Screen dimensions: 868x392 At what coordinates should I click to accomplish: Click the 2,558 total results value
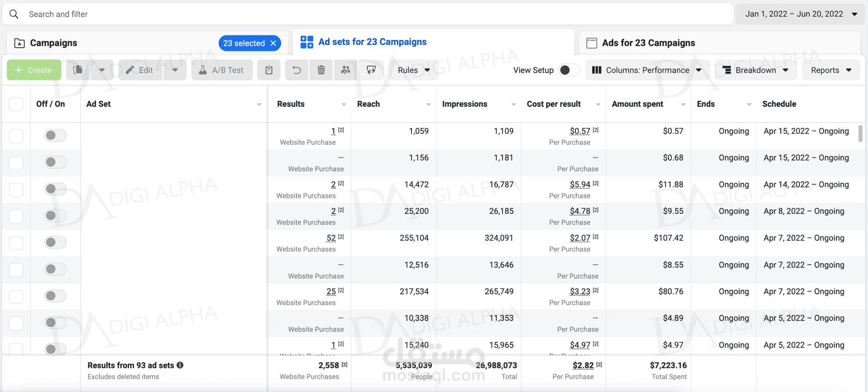click(x=329, y=365)
